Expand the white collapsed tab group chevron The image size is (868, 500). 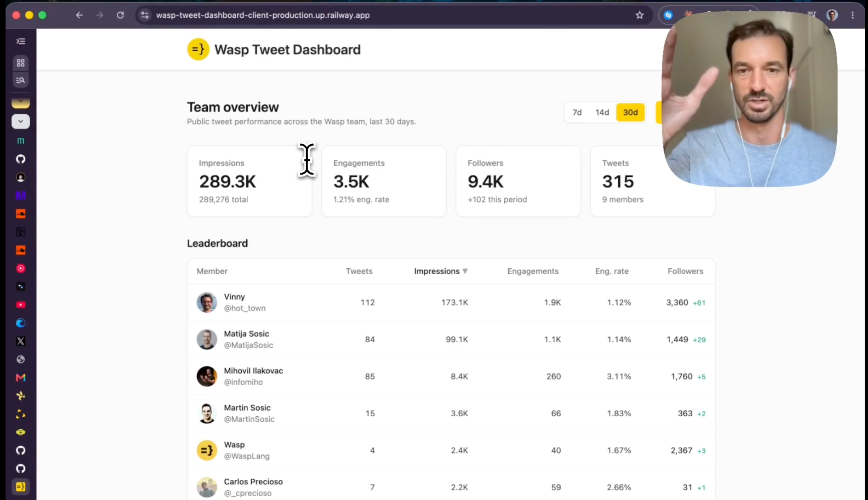21,121
